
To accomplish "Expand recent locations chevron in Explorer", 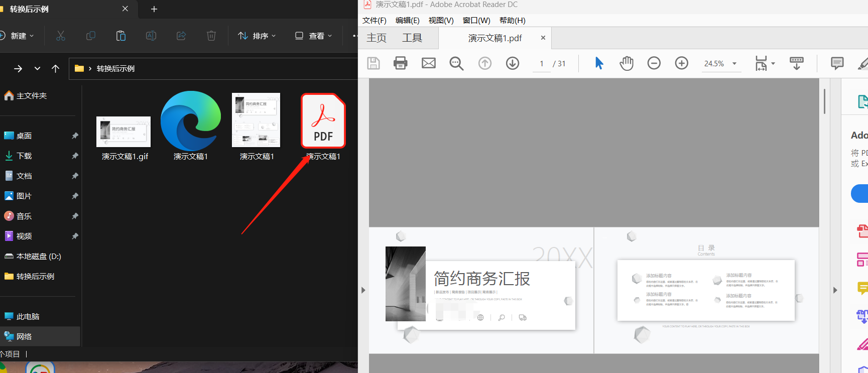I will [37, 68].
